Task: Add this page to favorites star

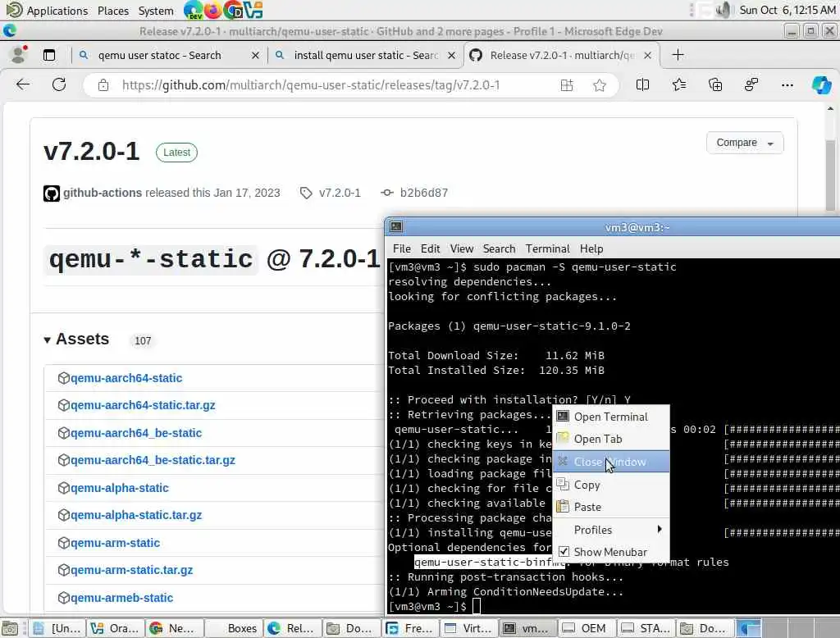Action: point(600,85)
